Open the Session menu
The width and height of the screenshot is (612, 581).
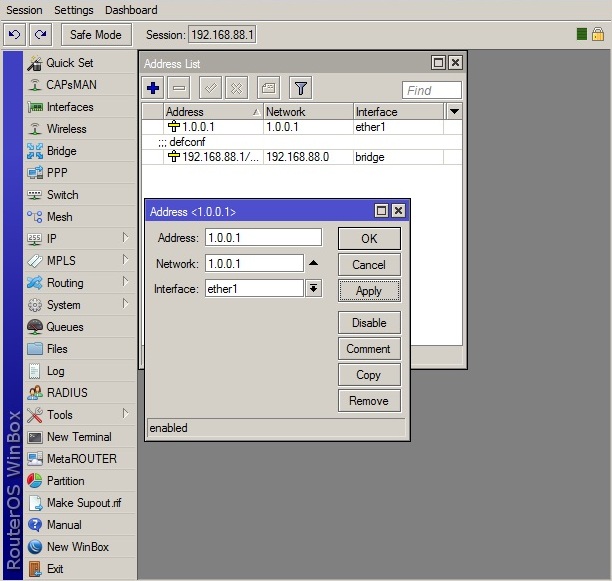(24, 10)
